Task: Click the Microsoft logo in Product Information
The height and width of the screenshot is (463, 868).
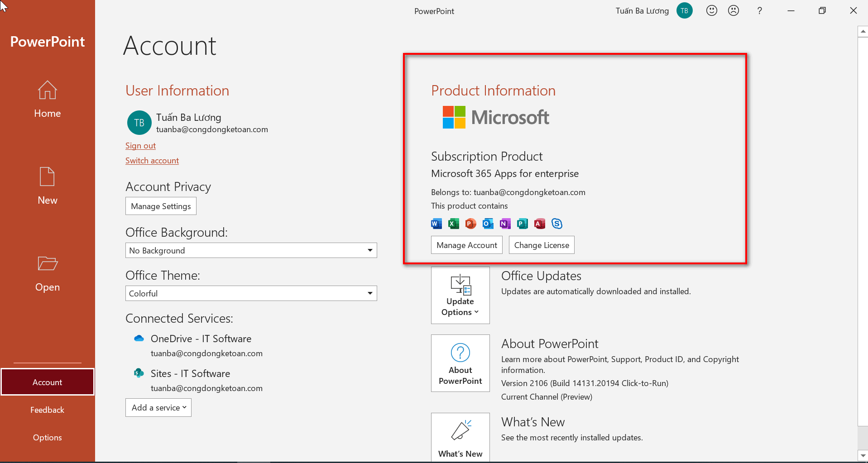Action: click(x=496, y=117)
